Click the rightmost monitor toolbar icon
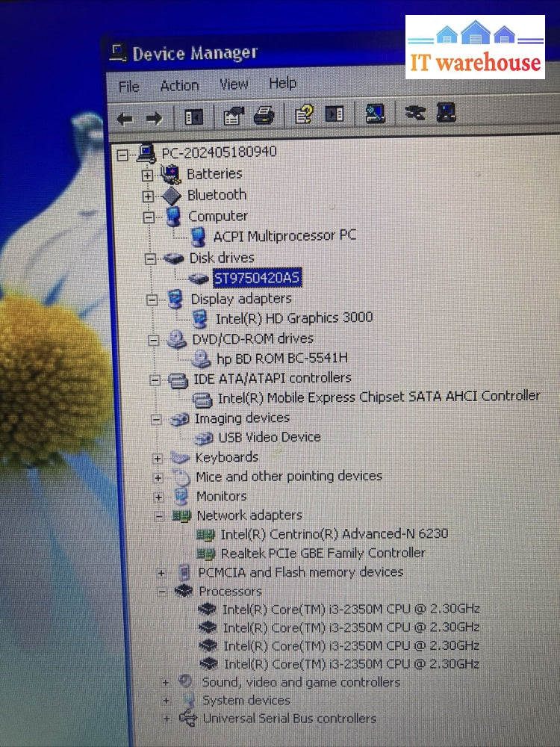Viewport: 560px width, 747px height. coord(446,113)
